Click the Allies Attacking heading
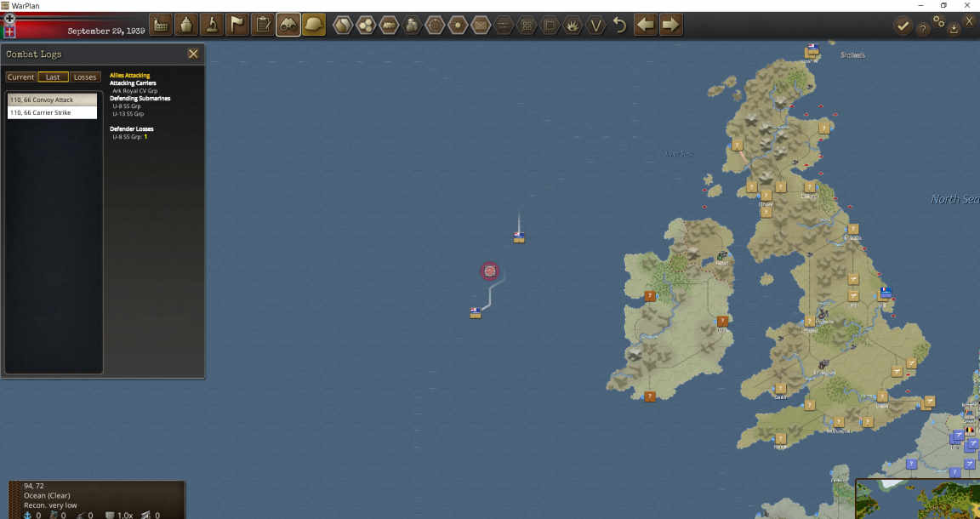This screenshot has width=980, height=519. point(130,76)
